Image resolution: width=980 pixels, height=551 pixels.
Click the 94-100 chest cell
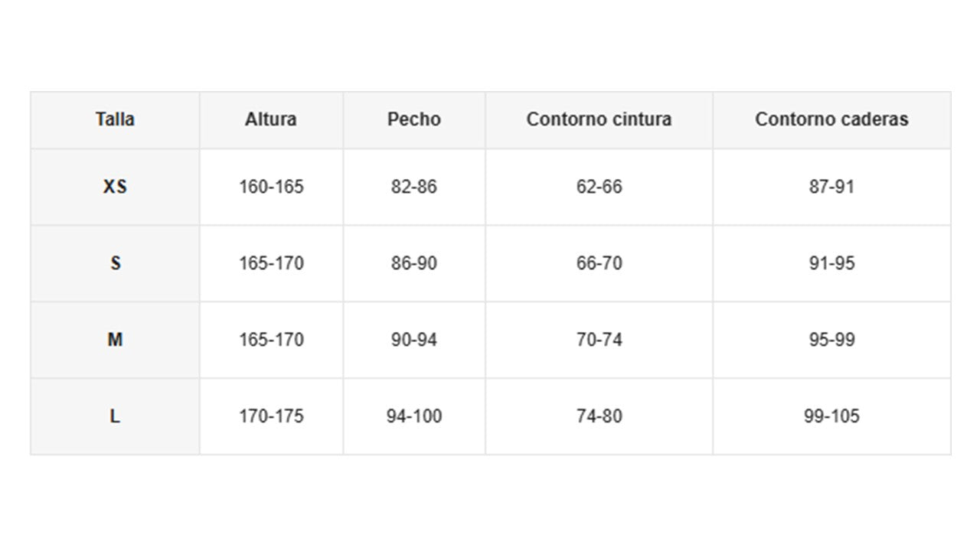(414, 416)
